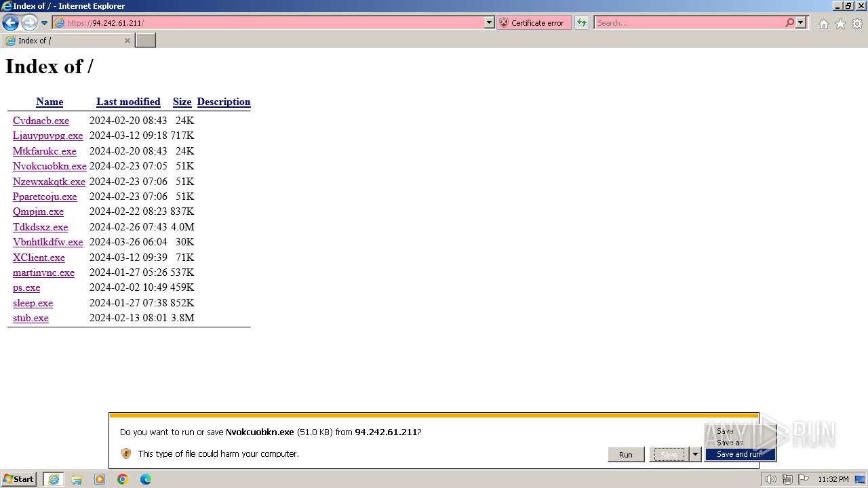Sort listing by Description column
The width and height of the screenshot is (868, 488).
pyautogui.click(x=224, y=102)
